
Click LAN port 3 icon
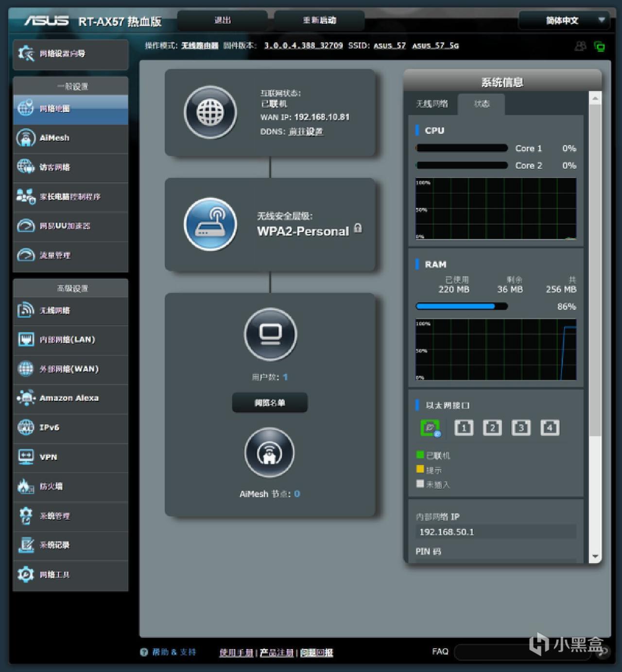[x=521, y=428]
